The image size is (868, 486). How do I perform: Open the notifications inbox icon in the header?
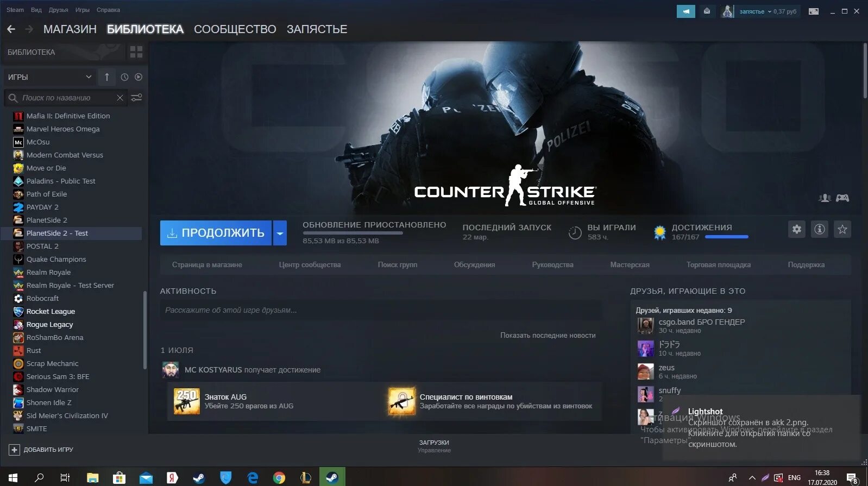(707, 11)
